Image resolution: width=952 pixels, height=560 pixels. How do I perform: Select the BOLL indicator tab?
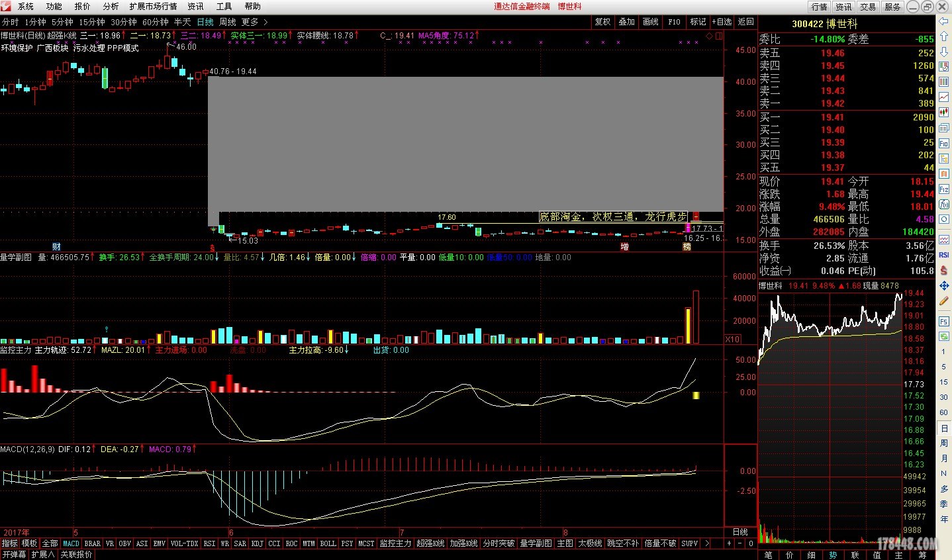[x=328, y=543]
